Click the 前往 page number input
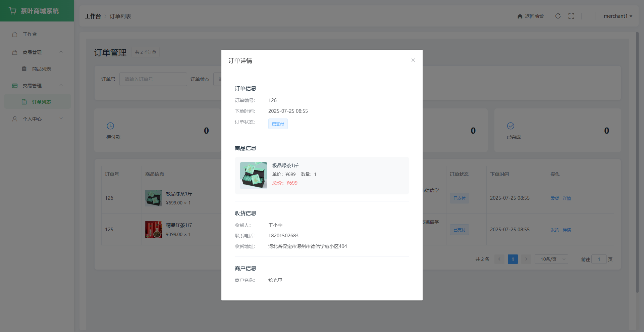644x332 pixels. (x=599, y=259)
